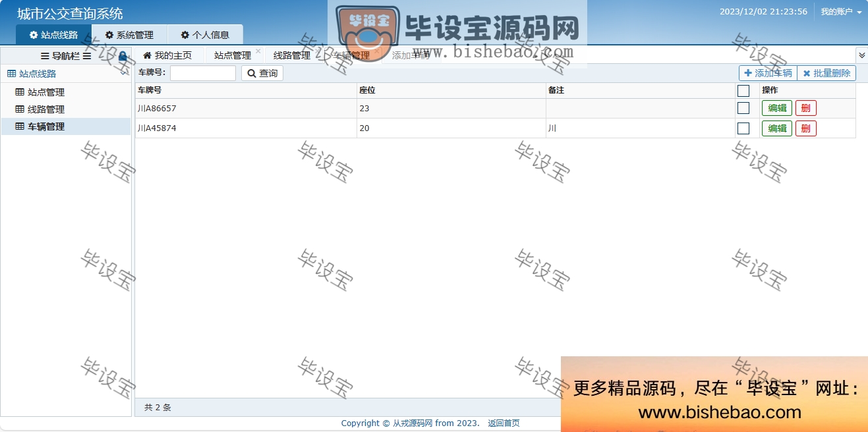Click the cell showing 川A86657
The width and height of the screenshot is (868, 432).
(246, 108)
